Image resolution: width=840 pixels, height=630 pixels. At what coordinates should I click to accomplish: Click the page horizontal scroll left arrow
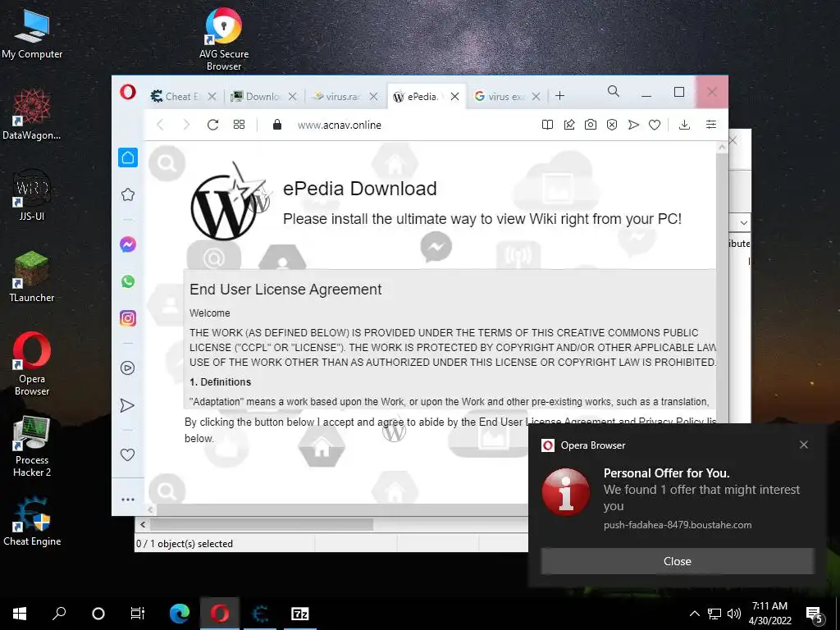coord(151,509)
